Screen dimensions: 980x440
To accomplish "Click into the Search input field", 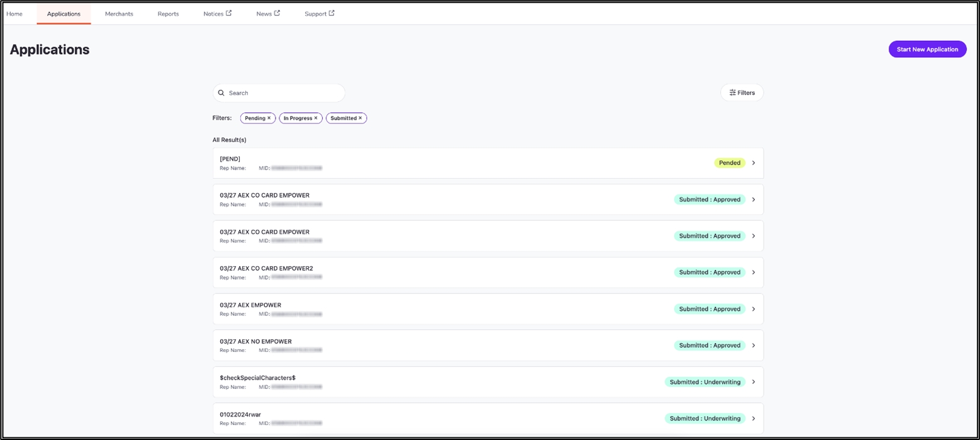I will pos(283,93).
